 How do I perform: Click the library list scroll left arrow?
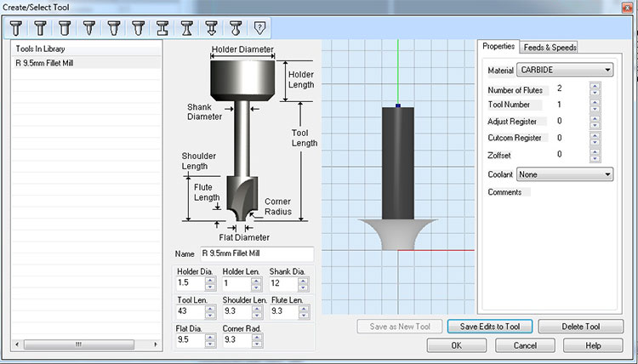tap(17, 344)
